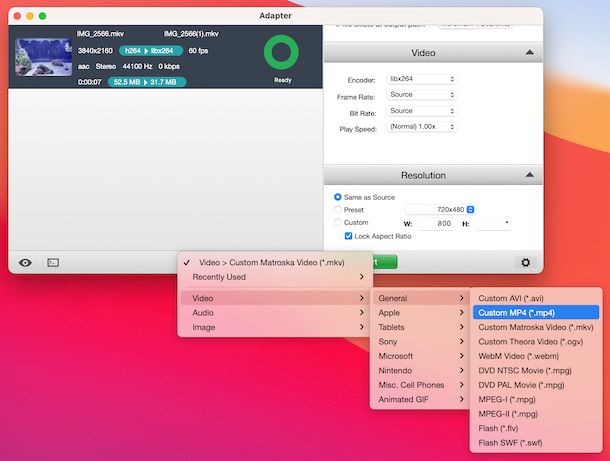610x461 pixels.
Task: Open the Play Speed dropdown
Action: (x=421, y=127)
